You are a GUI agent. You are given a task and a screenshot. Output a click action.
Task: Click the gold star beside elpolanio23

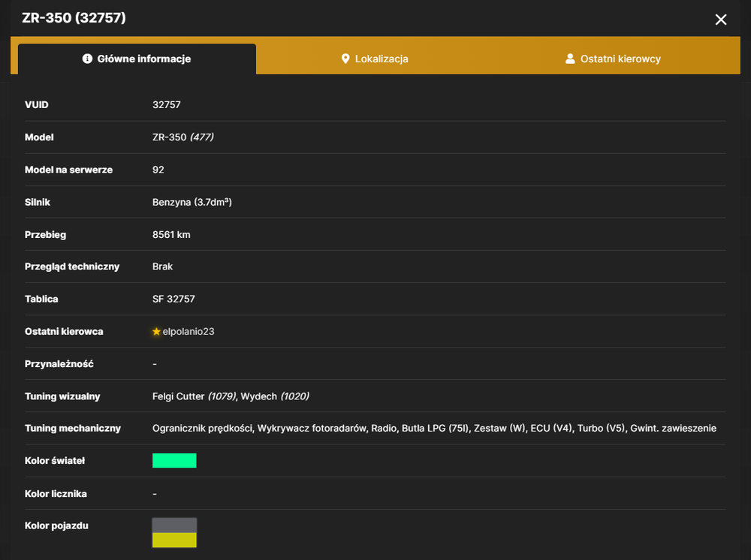(x=156, y=331)
